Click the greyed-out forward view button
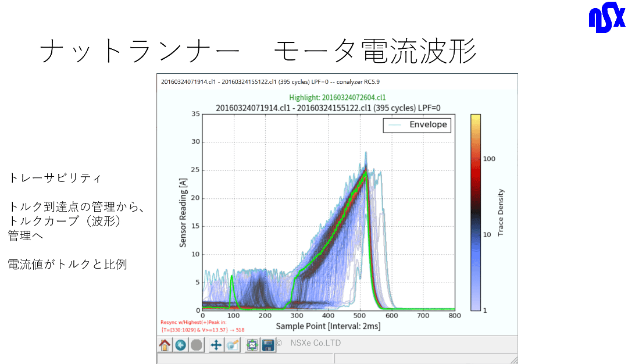This screenshot has width=628, height=364. (197, 345)
